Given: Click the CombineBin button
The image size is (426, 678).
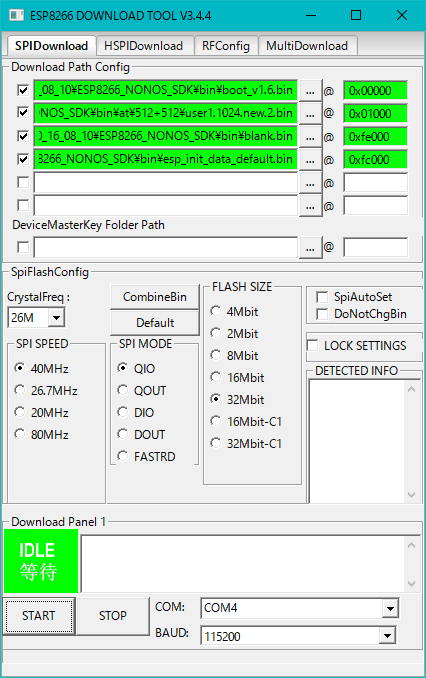Looking at the screenshot, I should [155, 297].
